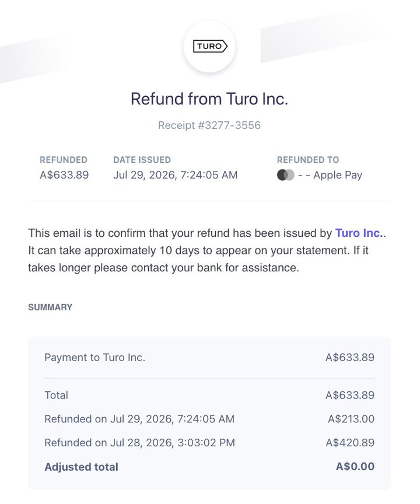Click the Apple Pay payment method text
This screenshot has width=420, height=504.
point(338,175)
